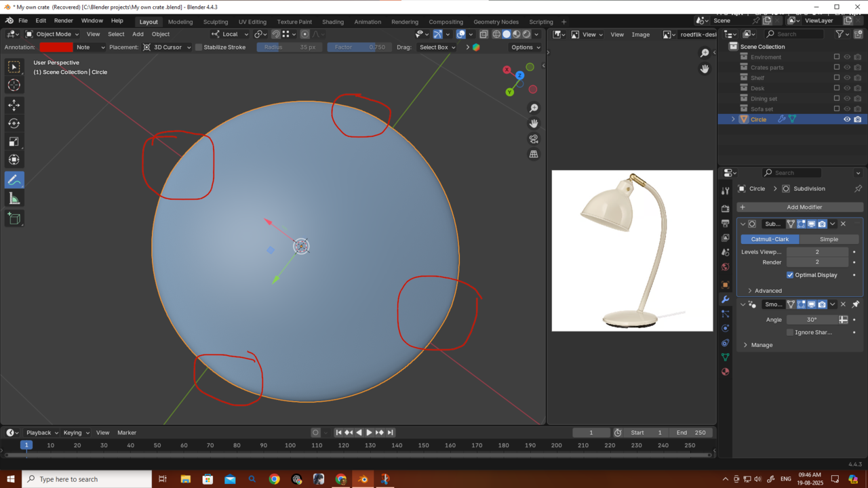The image size is (868, 488).
Task: Hide the Circle object in outliner
Action: point(846,119)
